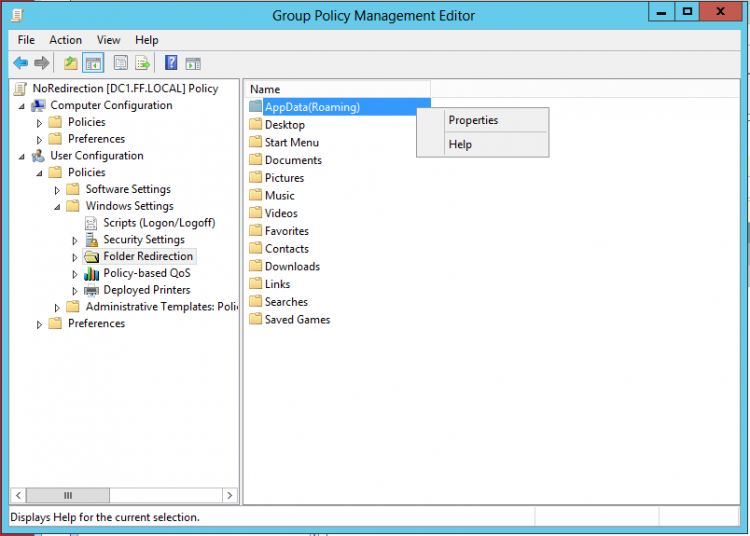Select the Saved Games row
This screenshot has width=750, height=536.
(297, 319)
